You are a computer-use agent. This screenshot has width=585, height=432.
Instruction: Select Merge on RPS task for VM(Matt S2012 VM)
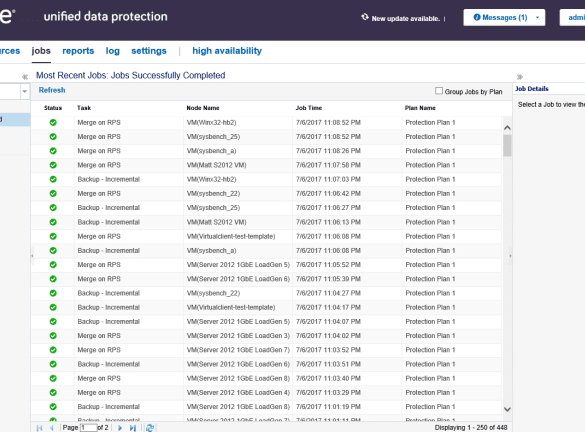(99, 165)
